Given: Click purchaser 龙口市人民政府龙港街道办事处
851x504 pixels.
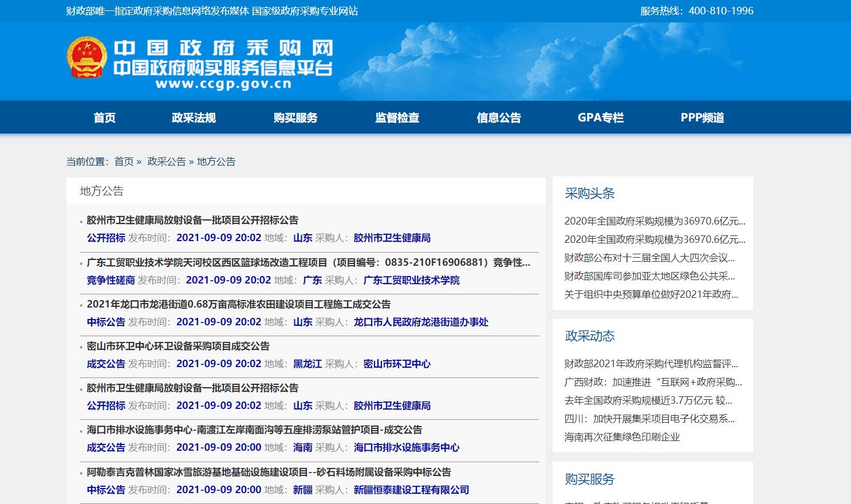Looking at the screenshot, I should [421, 322].
